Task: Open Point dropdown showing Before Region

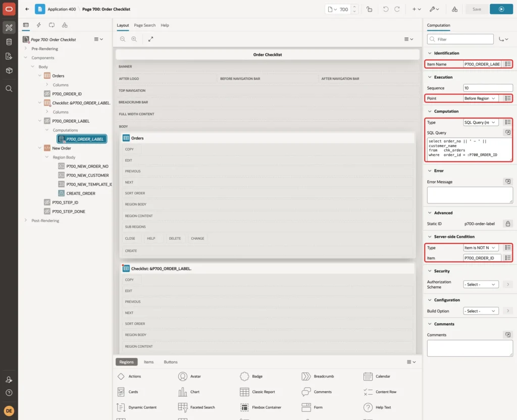Action: (x=480, y=98)
